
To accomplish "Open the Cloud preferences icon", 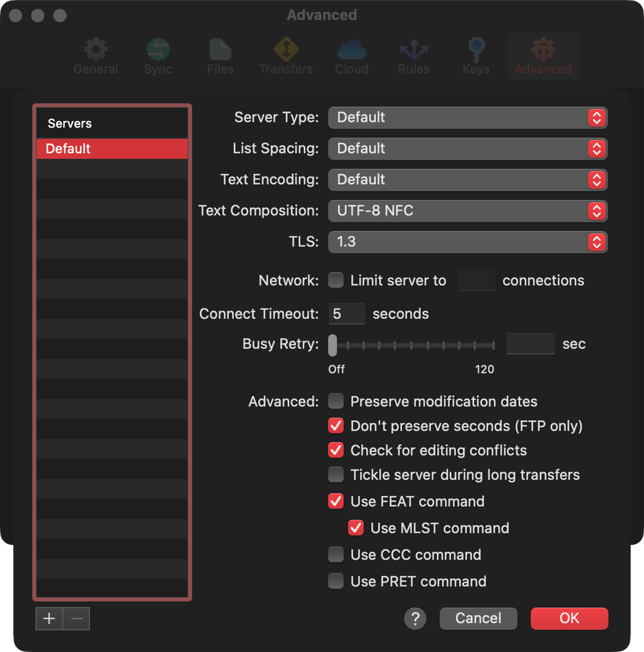I will 351,54.
